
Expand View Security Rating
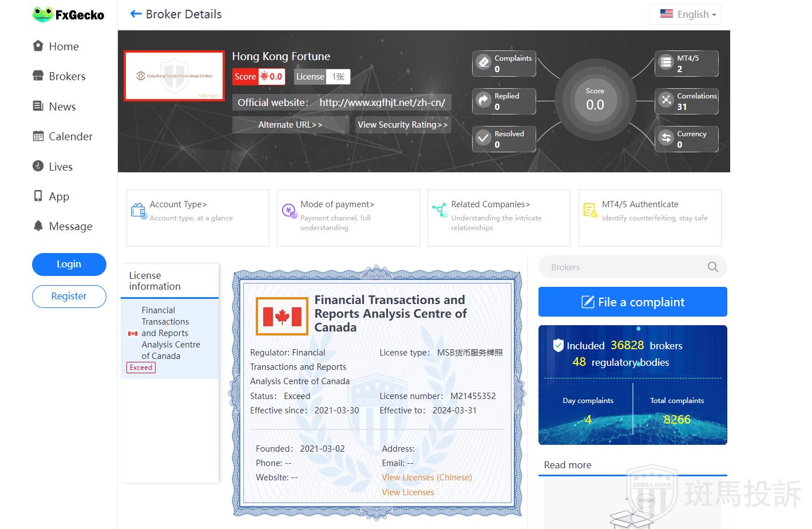[403, 125]
